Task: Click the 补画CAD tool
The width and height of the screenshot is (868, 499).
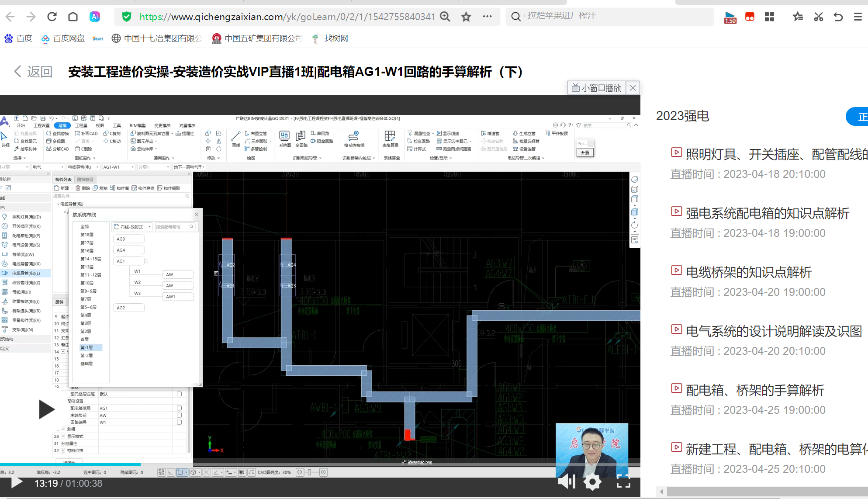Action: (86, 133)
